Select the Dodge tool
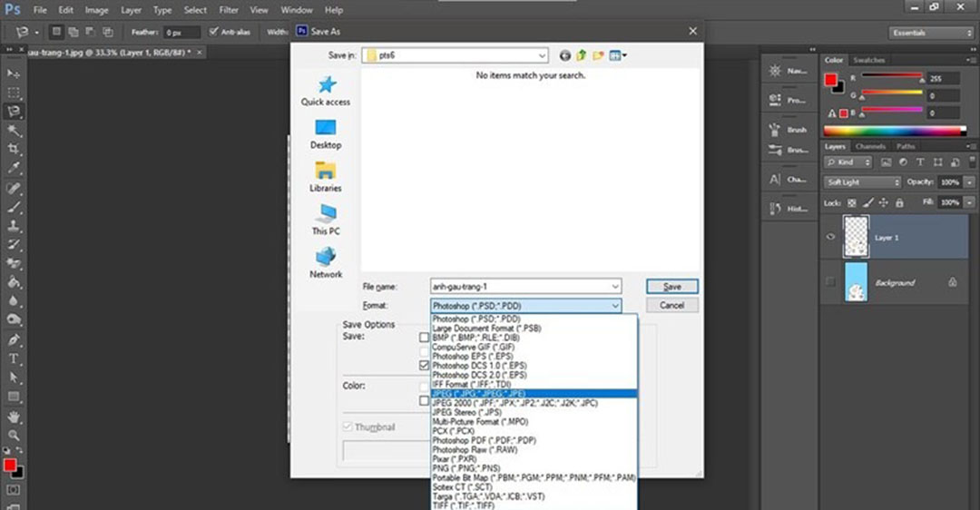This screenshot has width=980, height=510. (13, 319)
